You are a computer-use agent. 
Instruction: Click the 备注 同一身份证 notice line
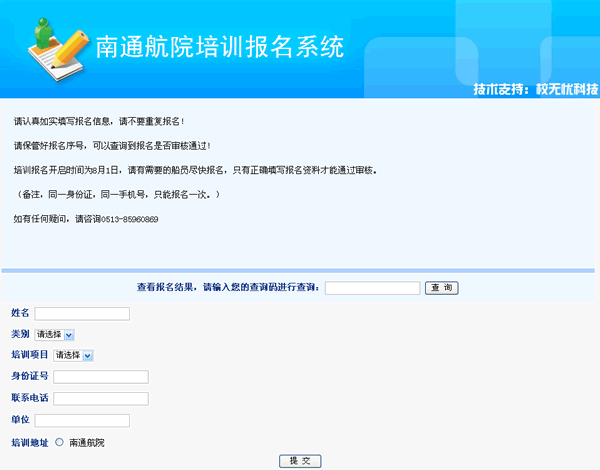[x=118, y=195]
